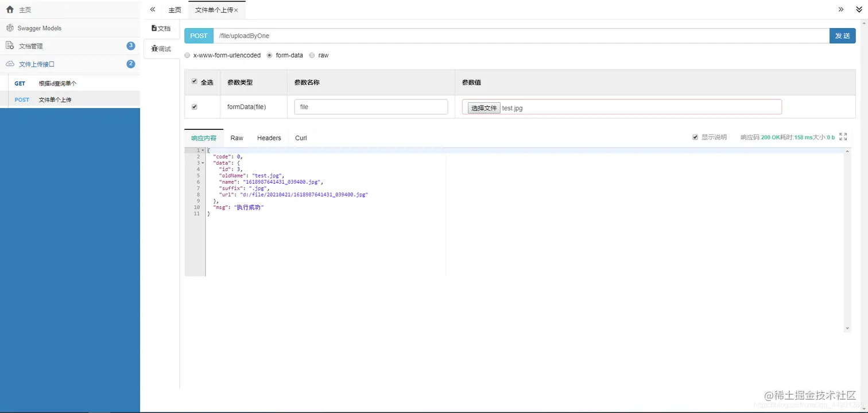Click the 158 ms response time
868x413 pixels.
click(x=803, y=137)
